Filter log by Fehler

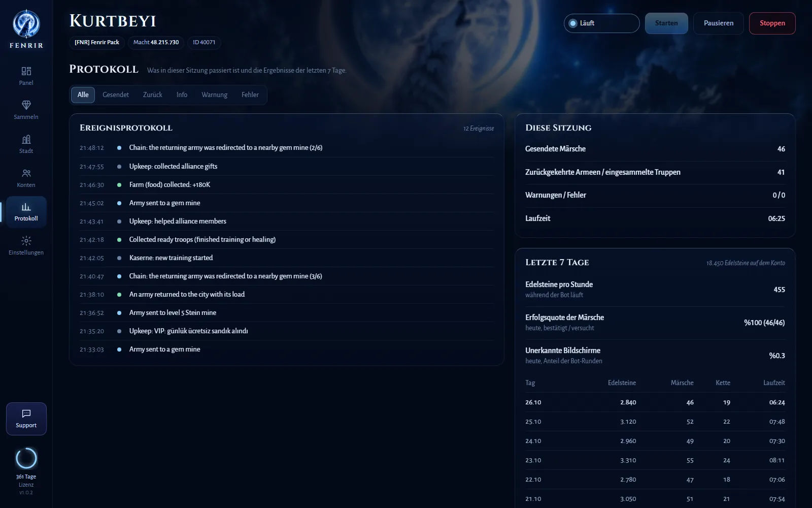coord(250,95)
